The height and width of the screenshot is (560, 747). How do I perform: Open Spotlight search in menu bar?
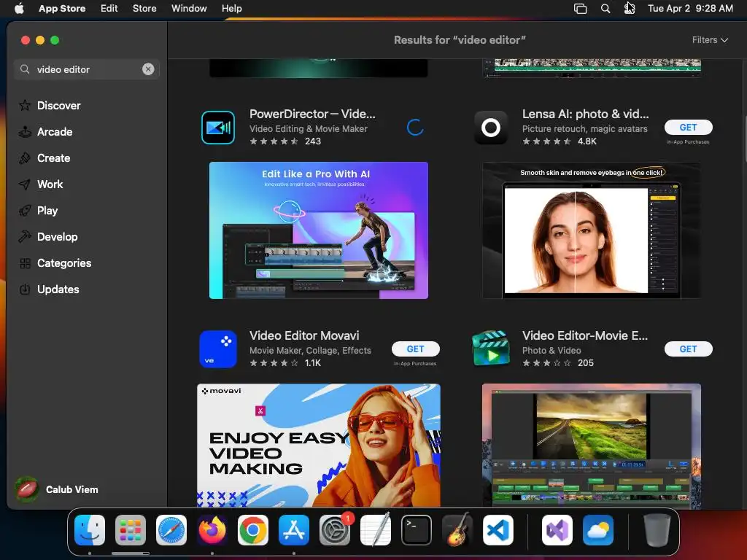605,8
